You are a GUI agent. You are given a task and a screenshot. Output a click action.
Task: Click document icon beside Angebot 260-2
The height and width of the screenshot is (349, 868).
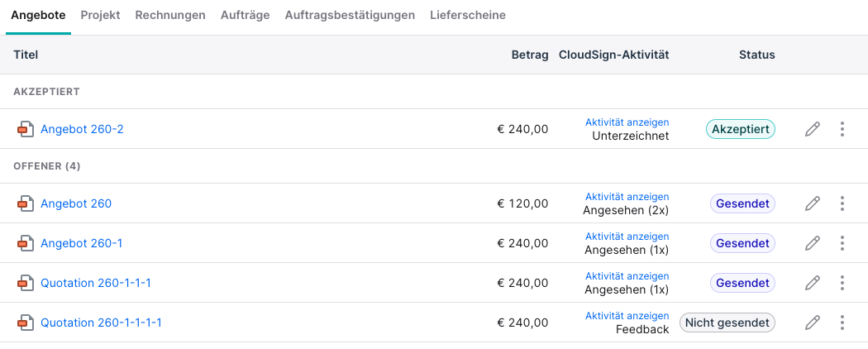tap(25, 129)
